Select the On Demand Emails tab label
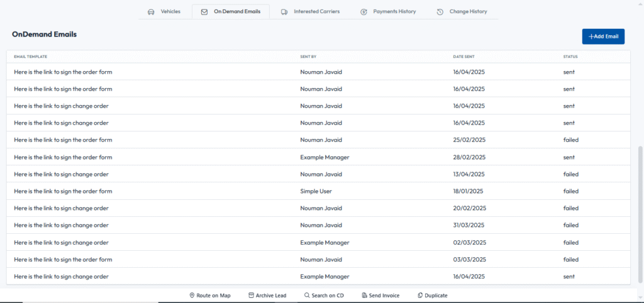 pos(237,11)
